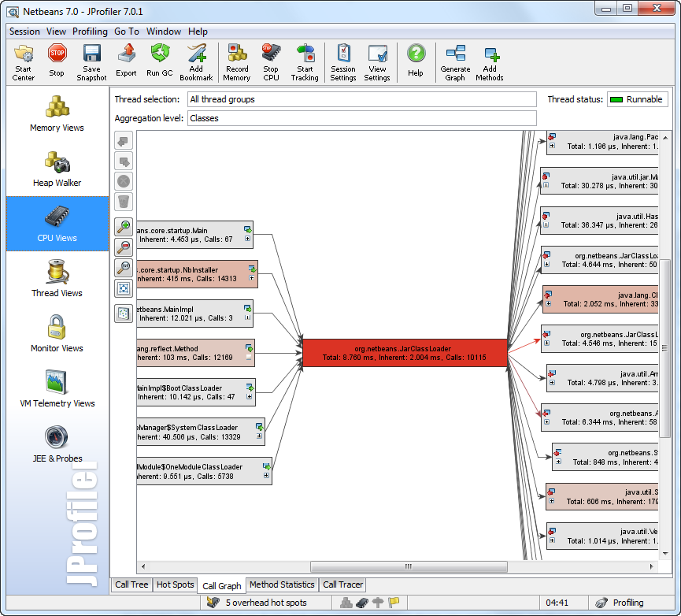The height and width of the screenshot is (616, 681).
Task: Open the Go To menu
Action: click(x=127, y=32)
